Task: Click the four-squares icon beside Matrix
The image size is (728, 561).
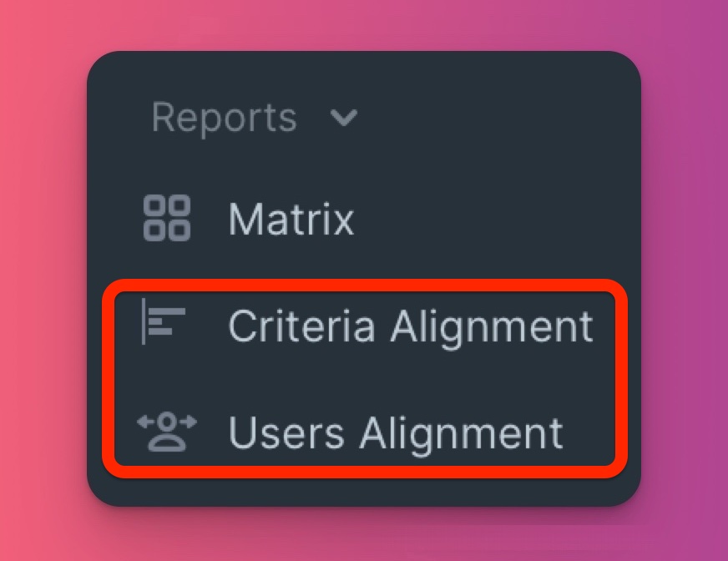Action: coord(167,218)
